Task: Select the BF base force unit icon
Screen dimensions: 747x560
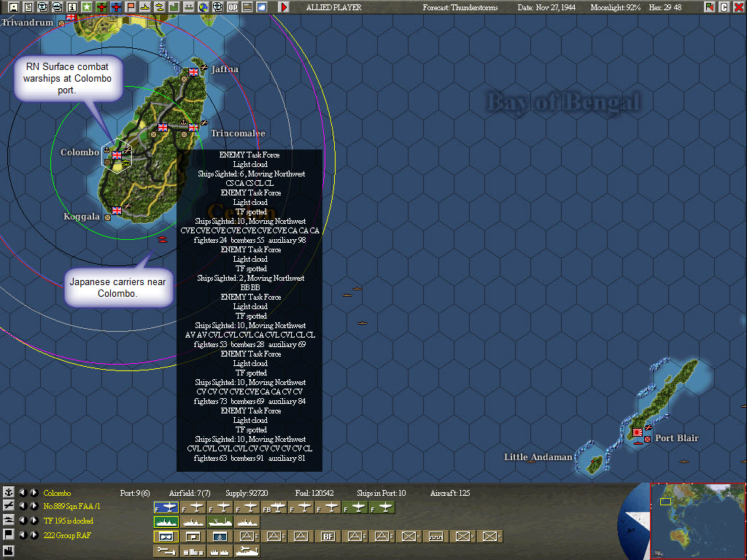Action: click(328, 536)
